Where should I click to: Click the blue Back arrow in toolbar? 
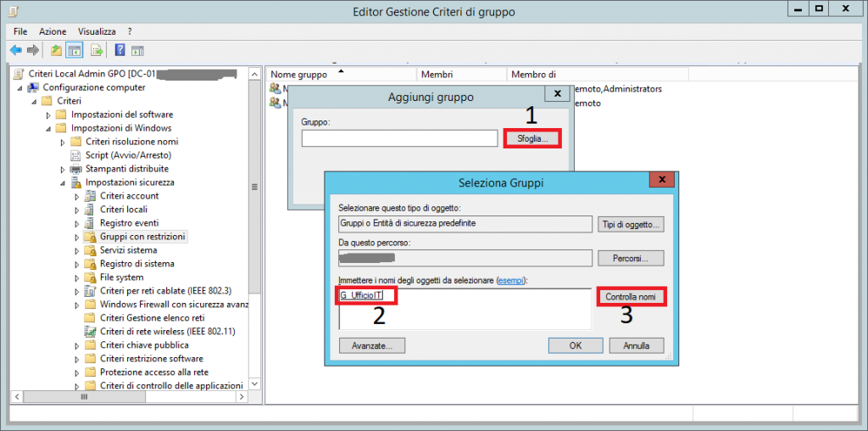[15, 50]
